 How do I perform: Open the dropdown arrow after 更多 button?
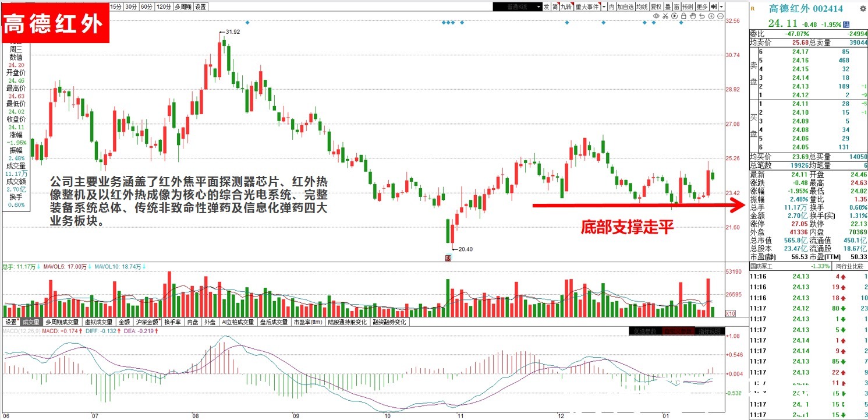click(721, 7)
